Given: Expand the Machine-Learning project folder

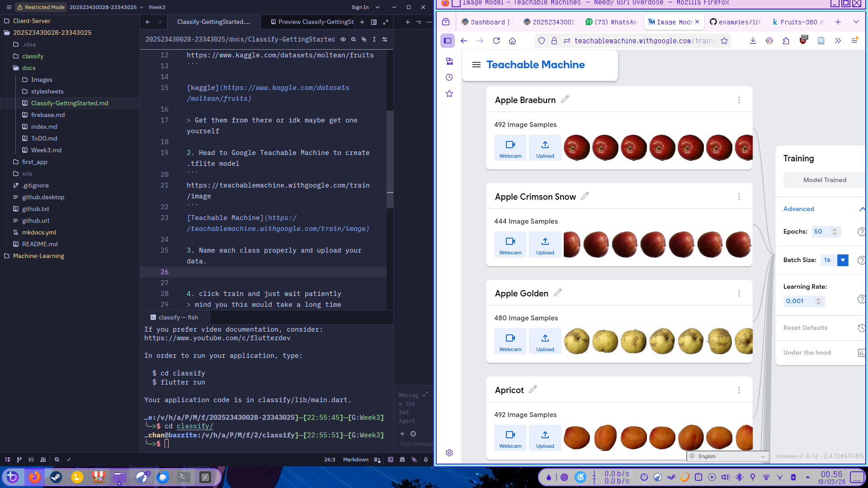Looking at the screenshot, I should click(x=38, y=256).
